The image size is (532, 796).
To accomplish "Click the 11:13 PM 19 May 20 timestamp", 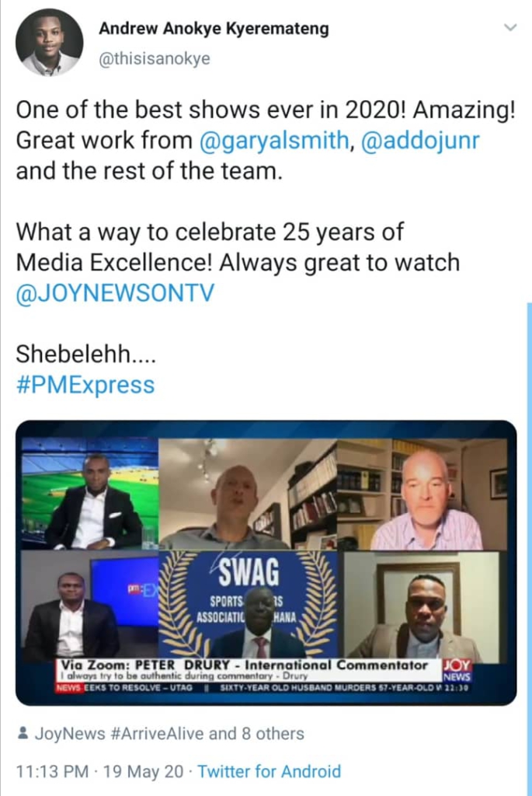I will click(100, 772).
